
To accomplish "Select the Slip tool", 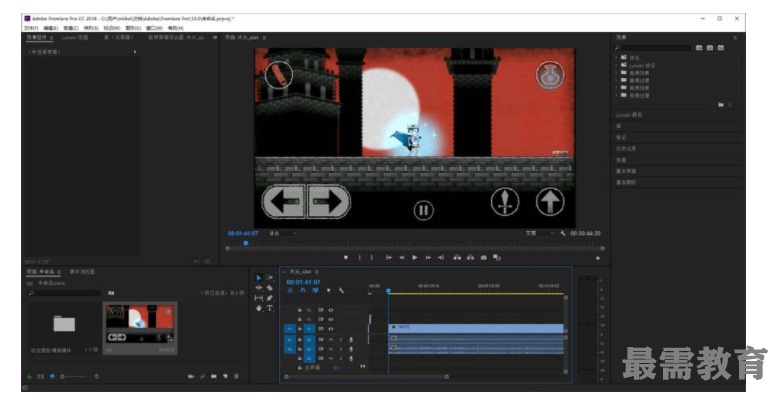I will click(x=259, y=298).
